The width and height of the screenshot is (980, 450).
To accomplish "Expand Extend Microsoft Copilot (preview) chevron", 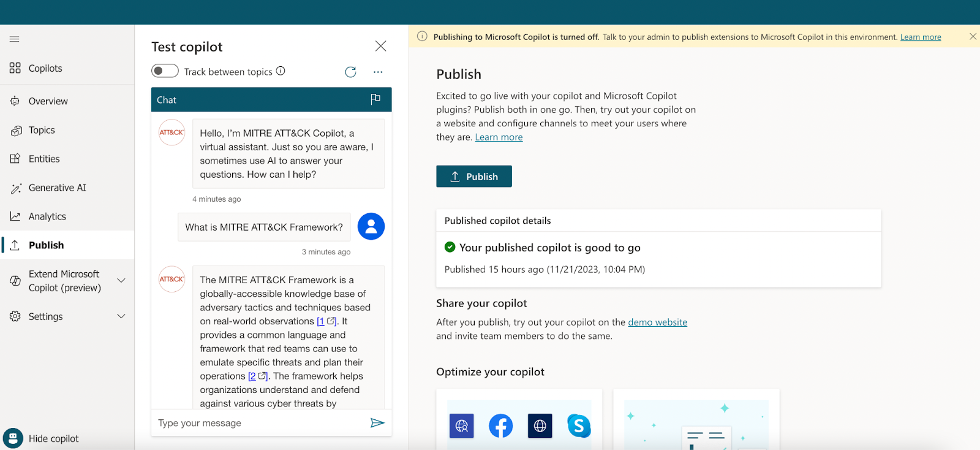I will pos(121,281).
